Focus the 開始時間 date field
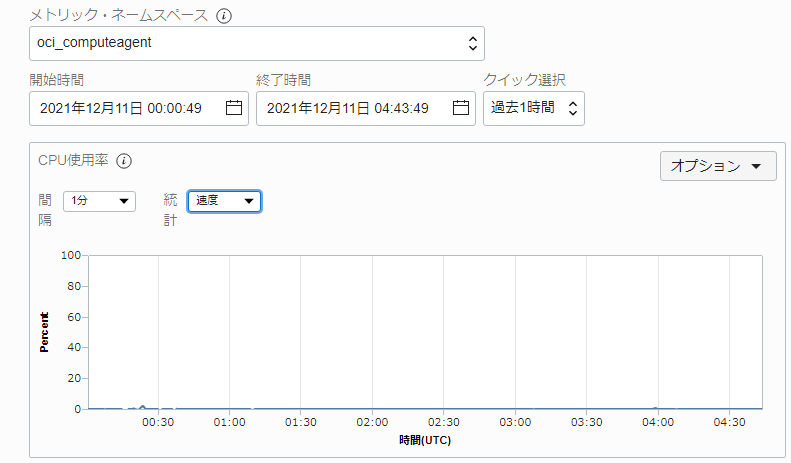The height and width of the screenshot is (463, 791). click(139, 108)
